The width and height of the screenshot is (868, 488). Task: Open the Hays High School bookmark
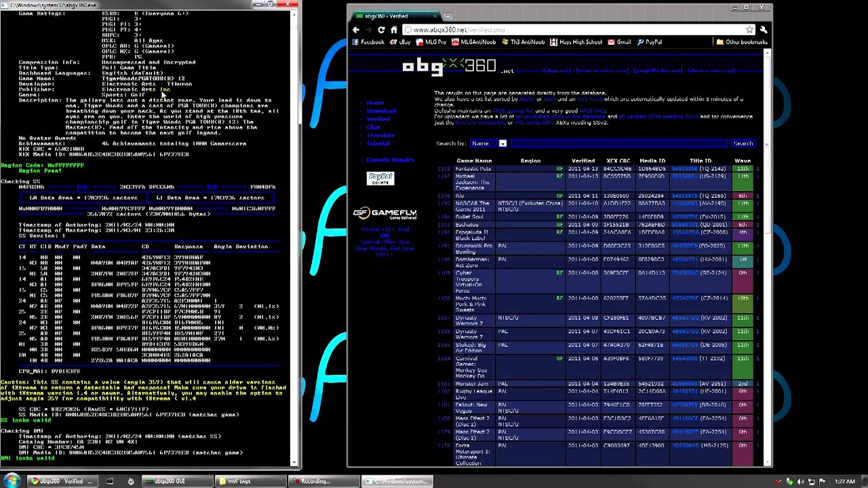pyautogui.click(x=576, y=42)
